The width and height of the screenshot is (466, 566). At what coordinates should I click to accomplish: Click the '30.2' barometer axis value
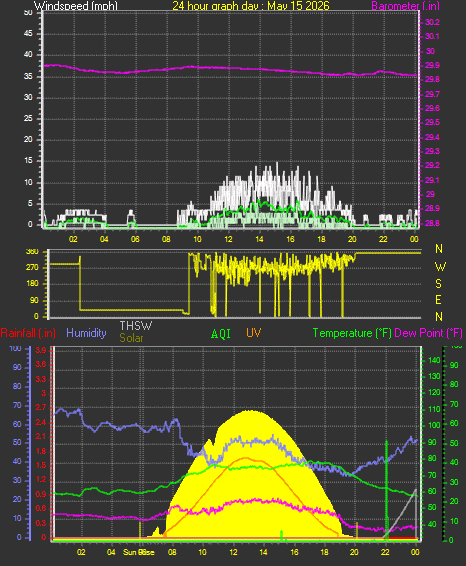pos(432,22)
